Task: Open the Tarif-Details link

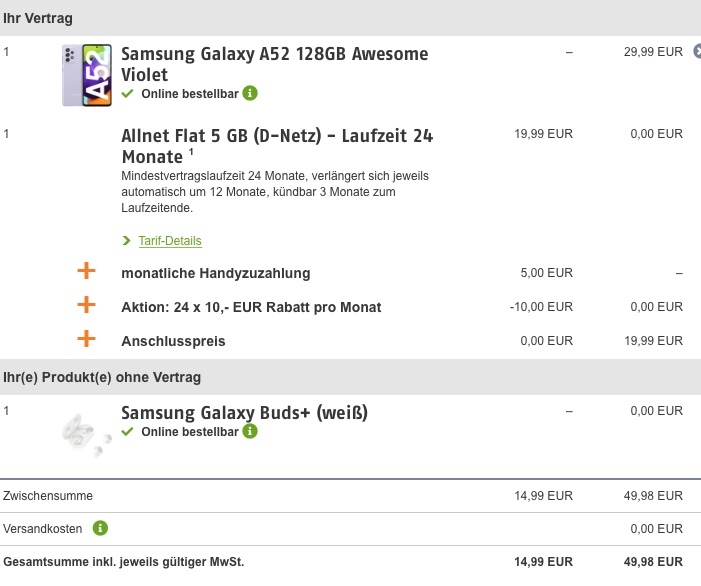Action: (170, 241)
